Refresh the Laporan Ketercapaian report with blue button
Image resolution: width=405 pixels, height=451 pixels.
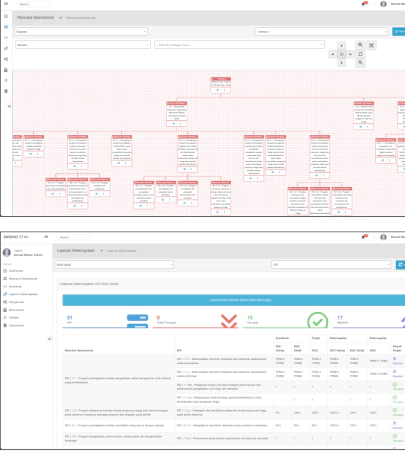coord(400,265)
